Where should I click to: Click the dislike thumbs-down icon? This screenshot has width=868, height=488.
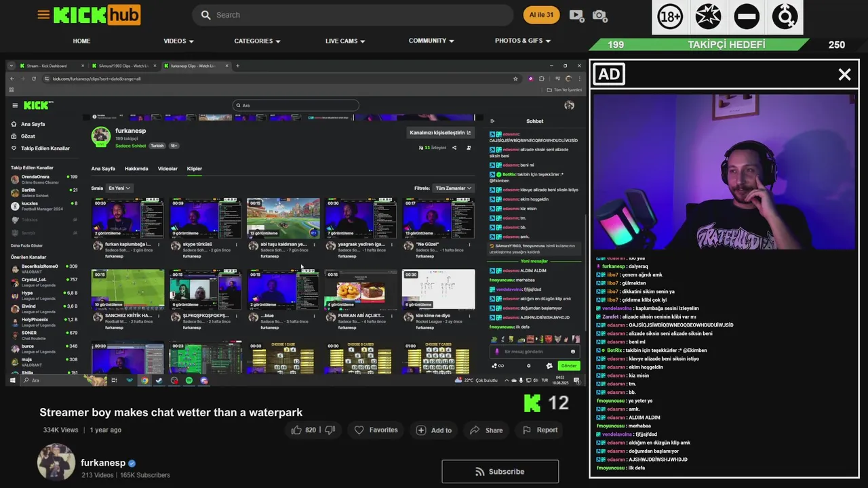click(330, 430)
